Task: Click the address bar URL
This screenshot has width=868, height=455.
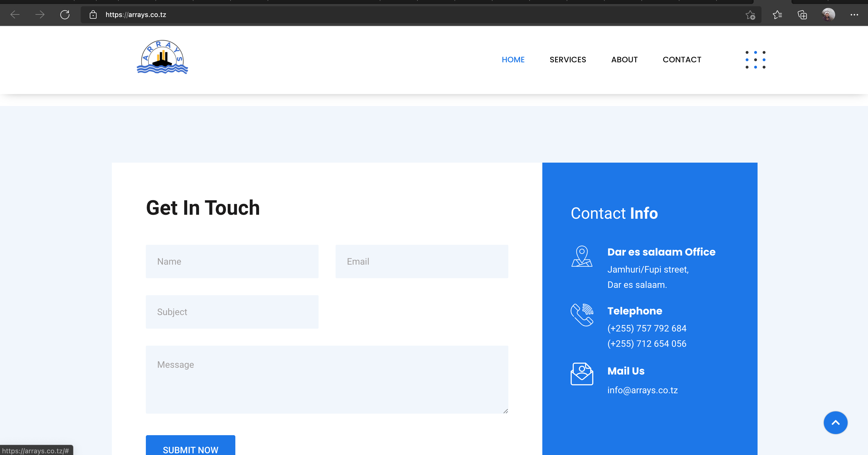Action: tap(136, 14)
